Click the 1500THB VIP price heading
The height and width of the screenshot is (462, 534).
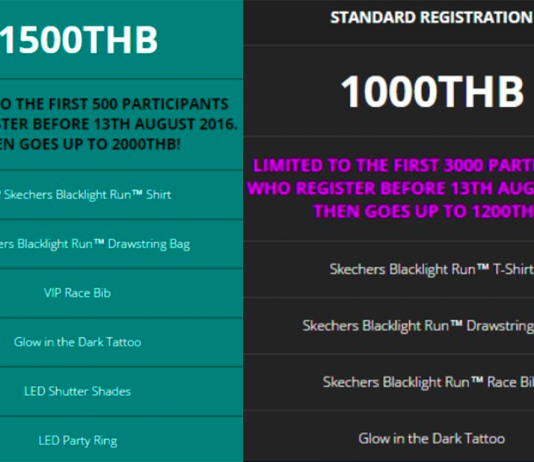pos(79,40)
